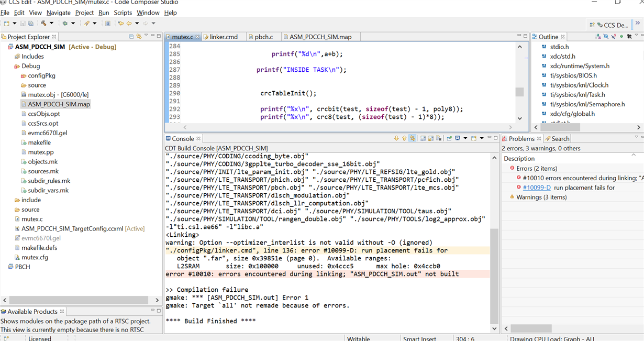Toggle Hide Fields in Outline view
644x341 pixels.
coord(606,37)
